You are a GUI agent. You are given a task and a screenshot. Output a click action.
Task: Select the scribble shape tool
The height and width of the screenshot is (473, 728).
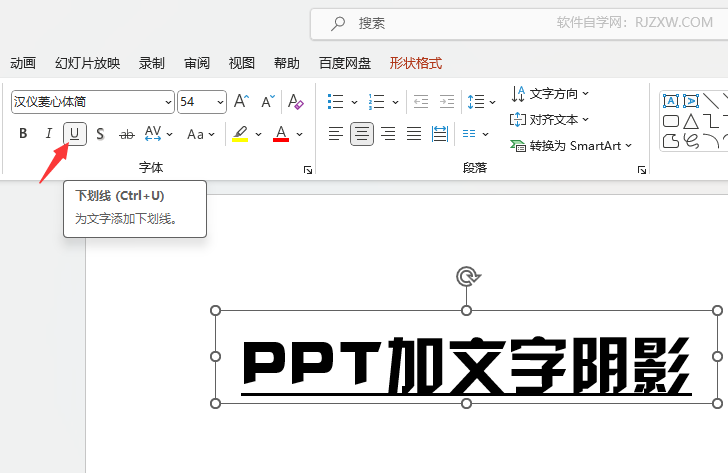pos(691,141)
